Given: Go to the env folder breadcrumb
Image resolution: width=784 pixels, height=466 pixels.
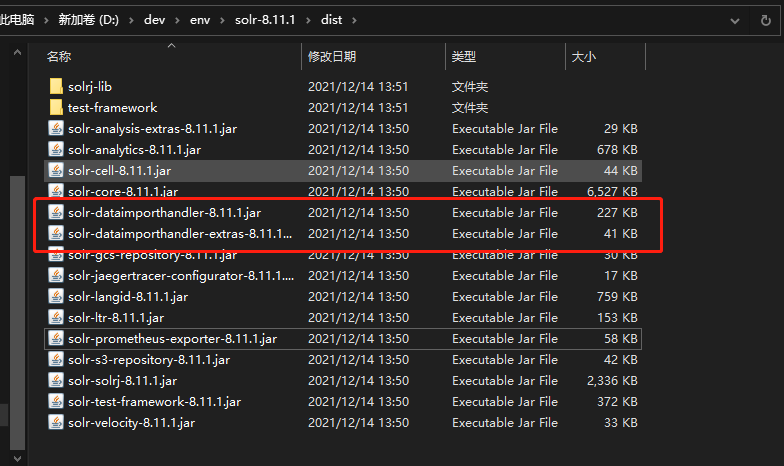Looking at the screenshot, I should [x=200, y=20].
